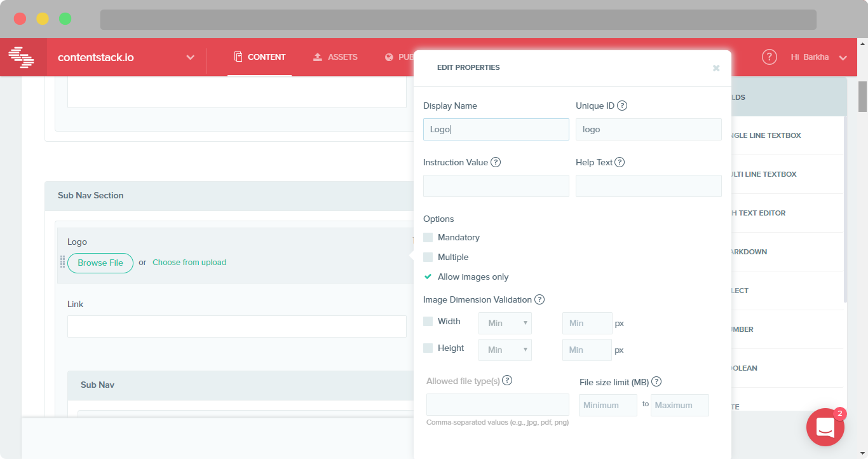The image size is (868, 459).
Task: Click the Link text field
Action: click(x=237, y=326)
